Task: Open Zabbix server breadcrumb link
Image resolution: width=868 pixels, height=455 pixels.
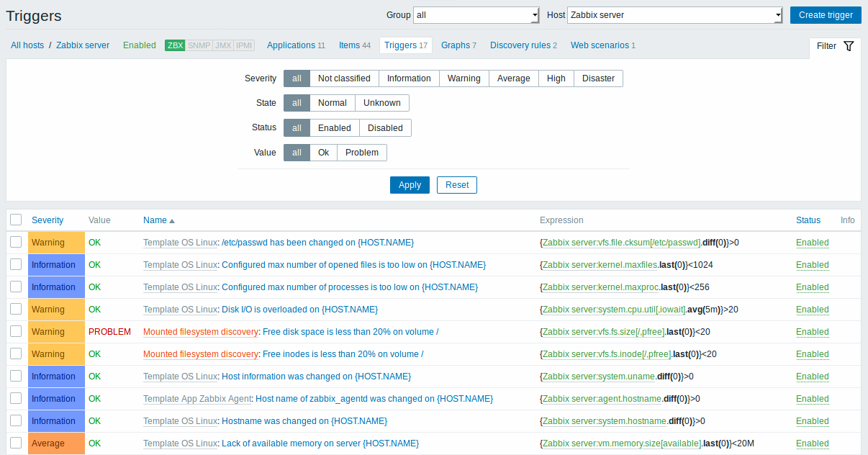Action: coord(83,45)
